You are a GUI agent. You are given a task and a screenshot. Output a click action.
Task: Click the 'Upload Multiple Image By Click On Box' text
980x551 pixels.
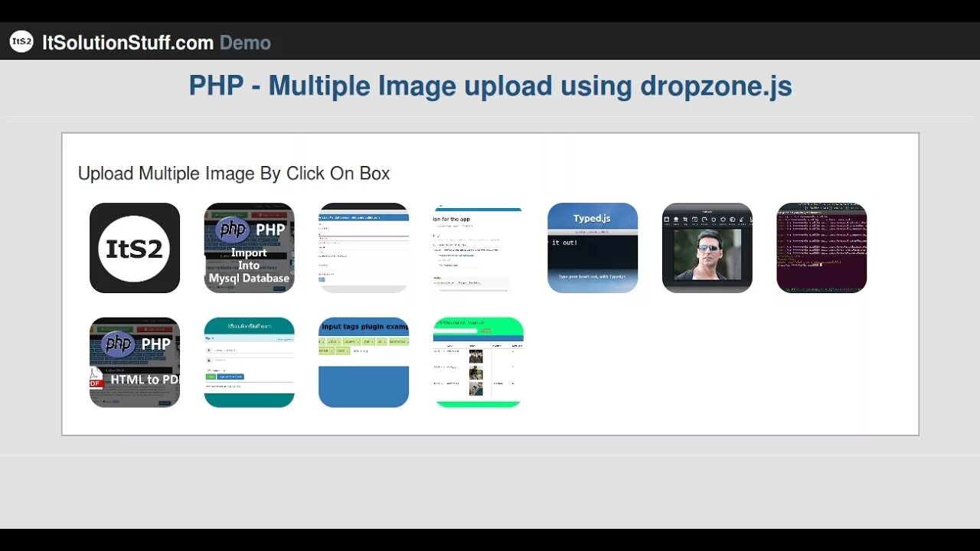[x=234, y=174]
